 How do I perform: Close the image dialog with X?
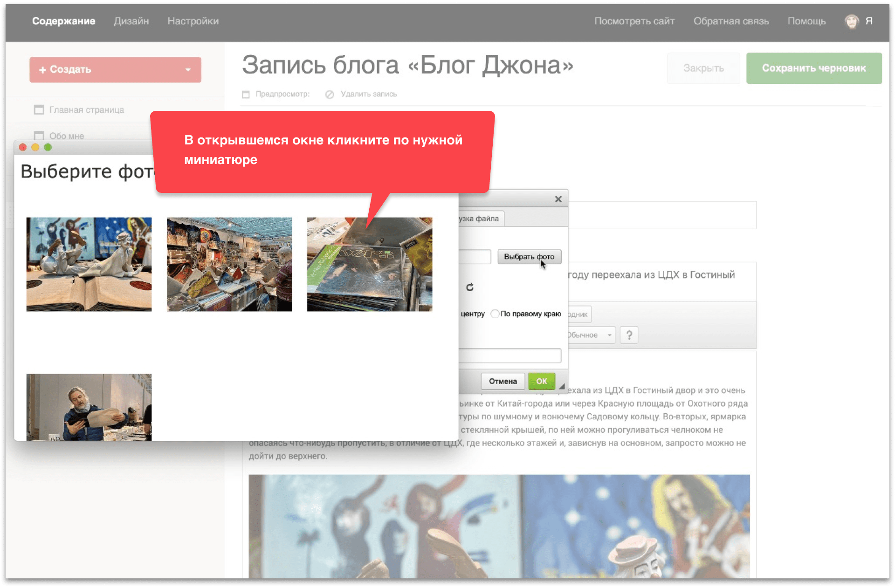point(558,199)
